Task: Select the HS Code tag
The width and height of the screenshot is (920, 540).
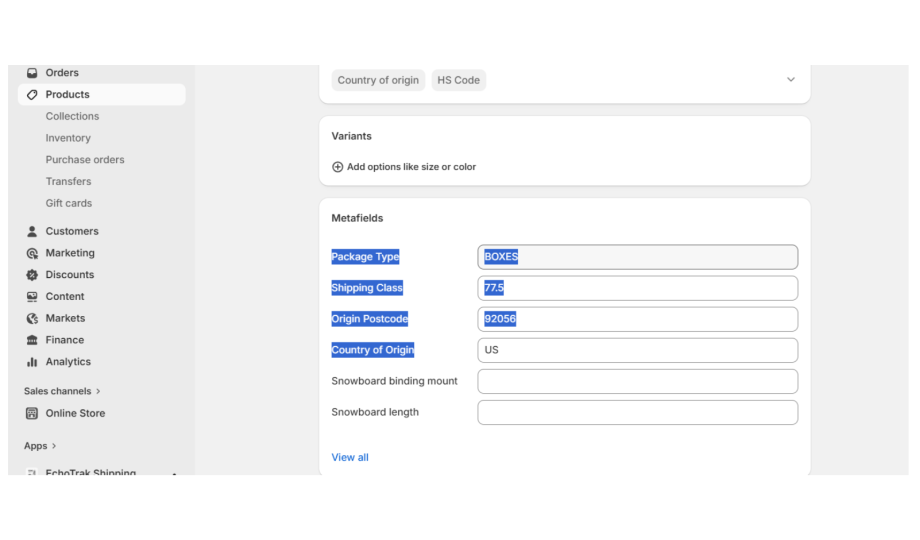Action: pyautogui.click(x=458, y=80)
